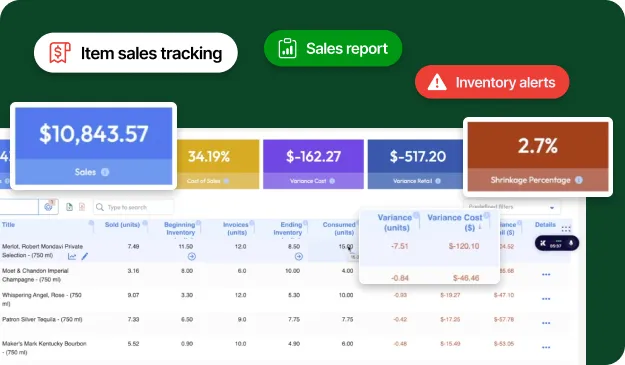The height and width of the screenshot is (365, 625).
Task: Sort by the Title column header
Action: (8, 225)
